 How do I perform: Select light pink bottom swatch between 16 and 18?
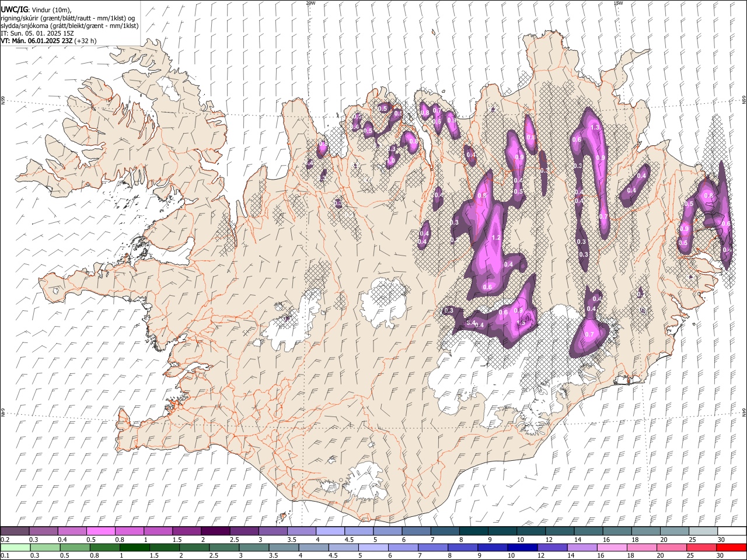pos(611,547)
